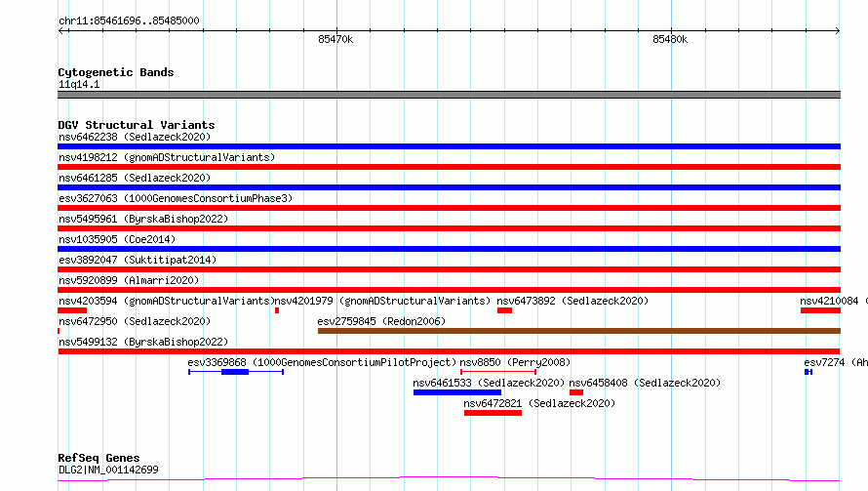Click the red bar under nsv5920899
The height and width of the screenshot is (491, 868).
click(x=449, y=290)
